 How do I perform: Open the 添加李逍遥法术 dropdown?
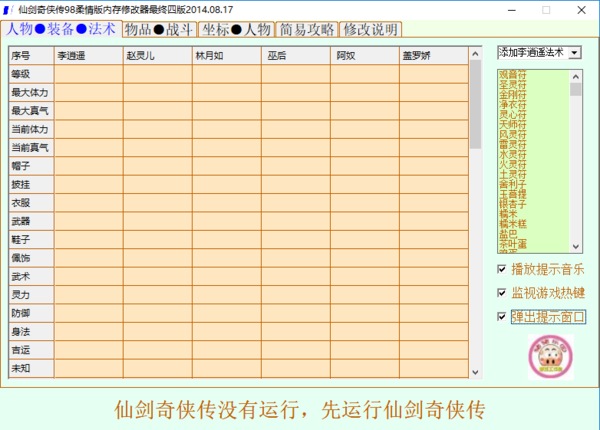pyautogui.click(x=575, y=52)
